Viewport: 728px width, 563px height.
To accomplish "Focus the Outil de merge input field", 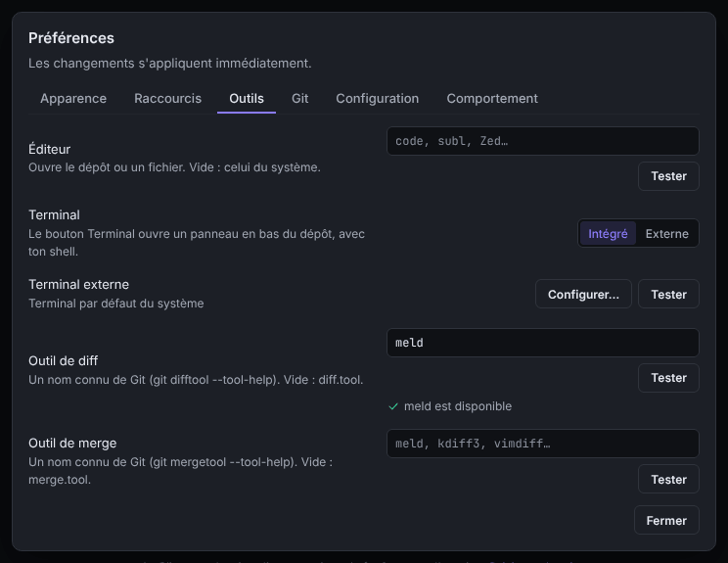I will point(543,444).
